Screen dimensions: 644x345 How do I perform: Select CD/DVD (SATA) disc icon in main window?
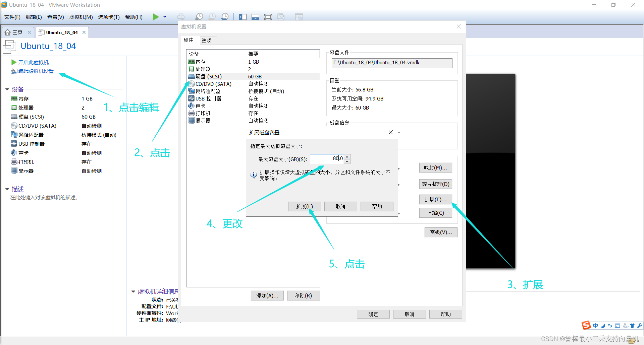14,126
